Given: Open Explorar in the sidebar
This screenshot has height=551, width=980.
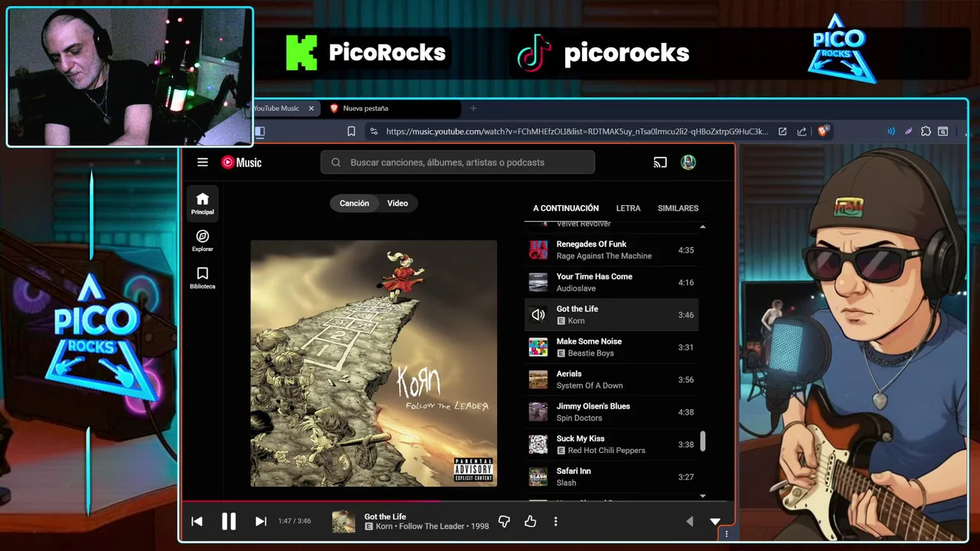Looking at the screenshot, I should (x=203, y=240).
